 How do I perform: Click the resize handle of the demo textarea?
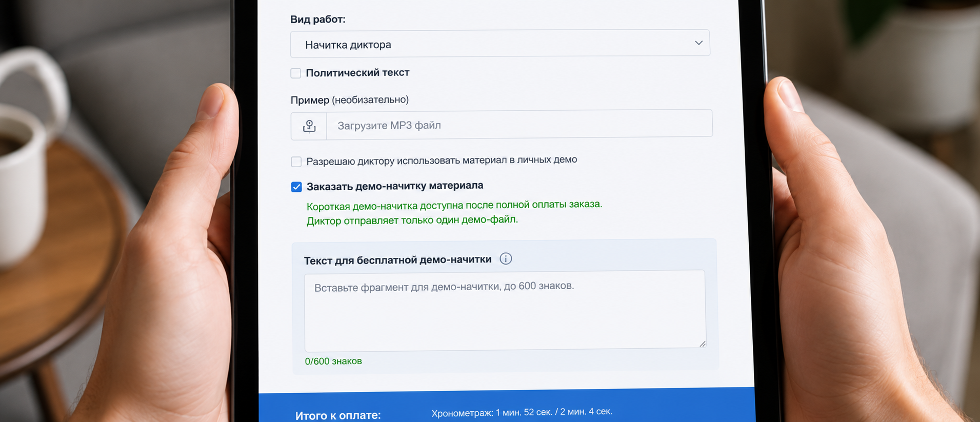(702, 344)
